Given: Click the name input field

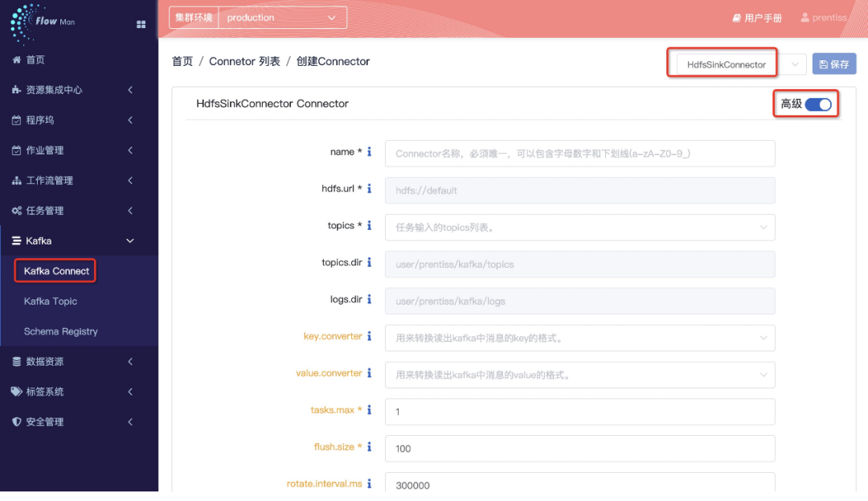Looking at the screenshot, I should pos(579,154).
